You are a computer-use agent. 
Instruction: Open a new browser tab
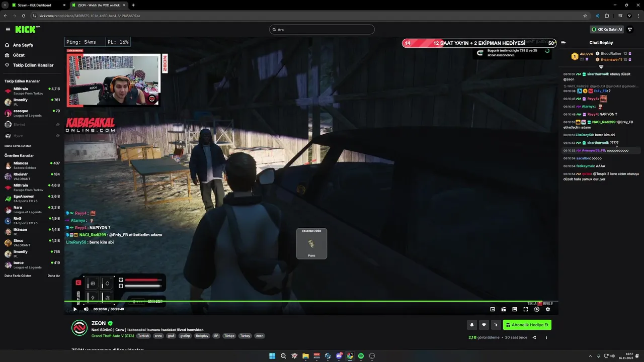pos(133,5)
